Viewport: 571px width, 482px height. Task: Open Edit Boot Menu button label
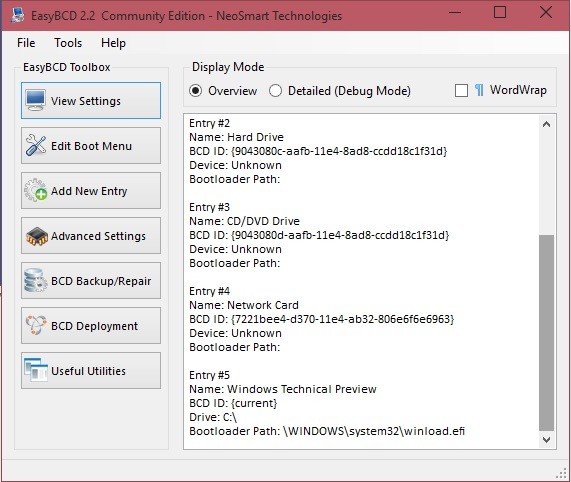pos(91,146)
